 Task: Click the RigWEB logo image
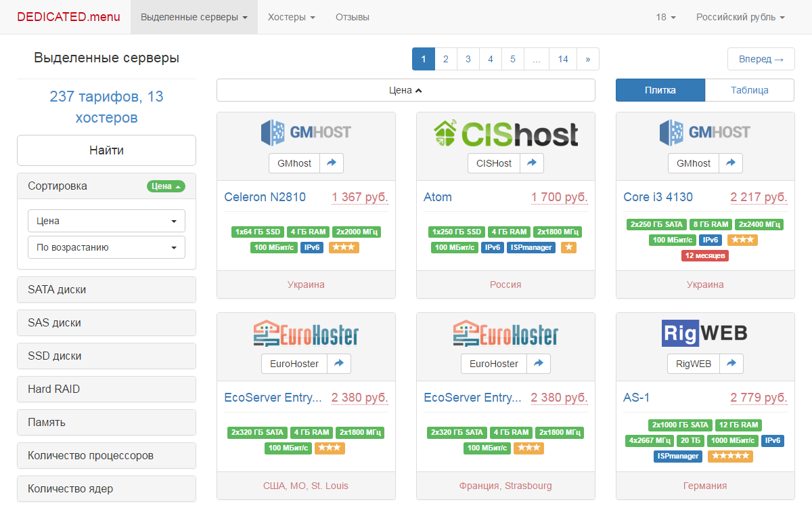(x=705, y=333)
